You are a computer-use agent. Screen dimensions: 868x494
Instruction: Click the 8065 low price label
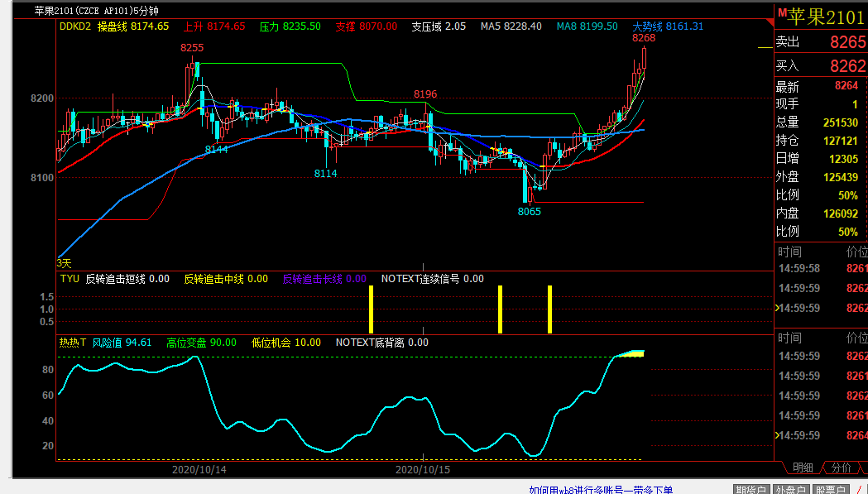coord(529,211)
